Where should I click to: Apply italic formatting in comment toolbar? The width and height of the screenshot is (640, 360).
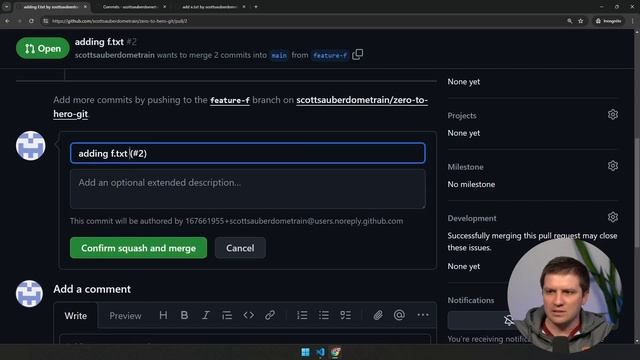pos(206,315)
